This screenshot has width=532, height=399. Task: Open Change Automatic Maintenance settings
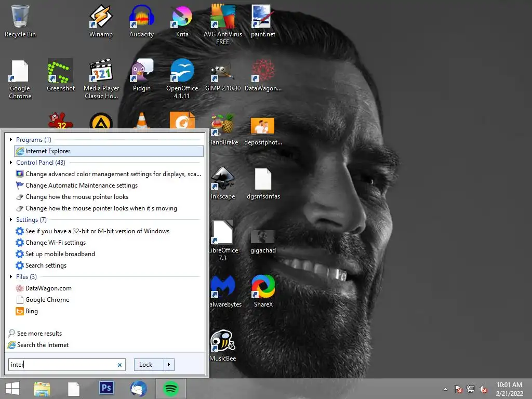coord(109,185)
